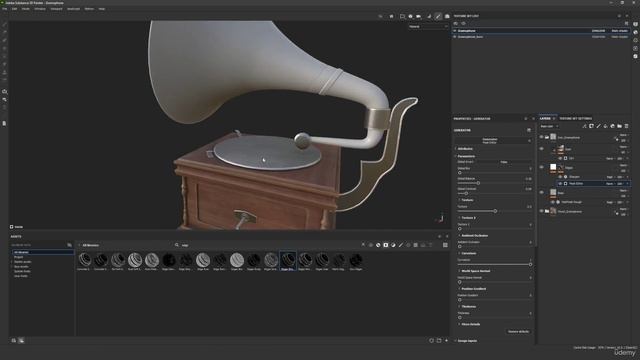Click the add new asset plus icon

coord(447,340)
